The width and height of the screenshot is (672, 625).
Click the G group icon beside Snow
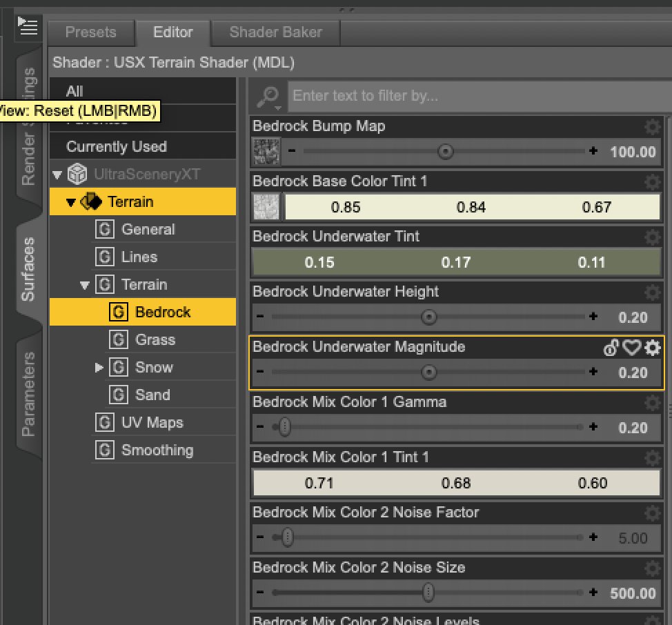(119, 367)
